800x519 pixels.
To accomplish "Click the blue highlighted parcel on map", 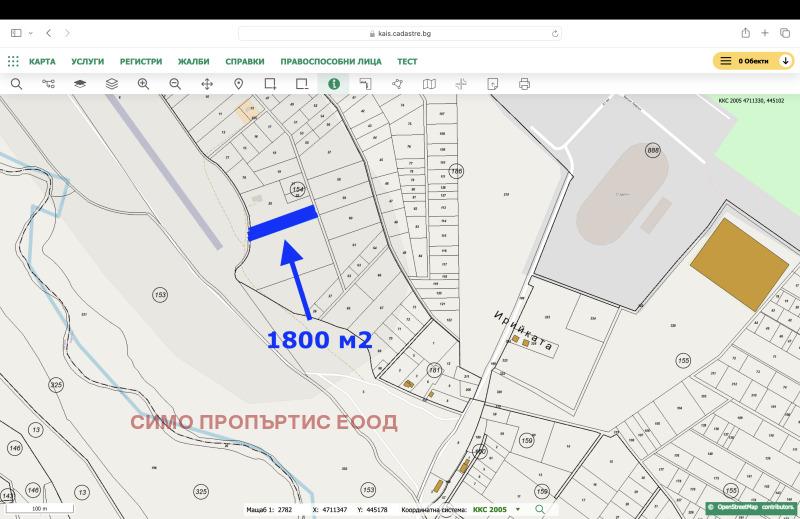I will [283, 223].
